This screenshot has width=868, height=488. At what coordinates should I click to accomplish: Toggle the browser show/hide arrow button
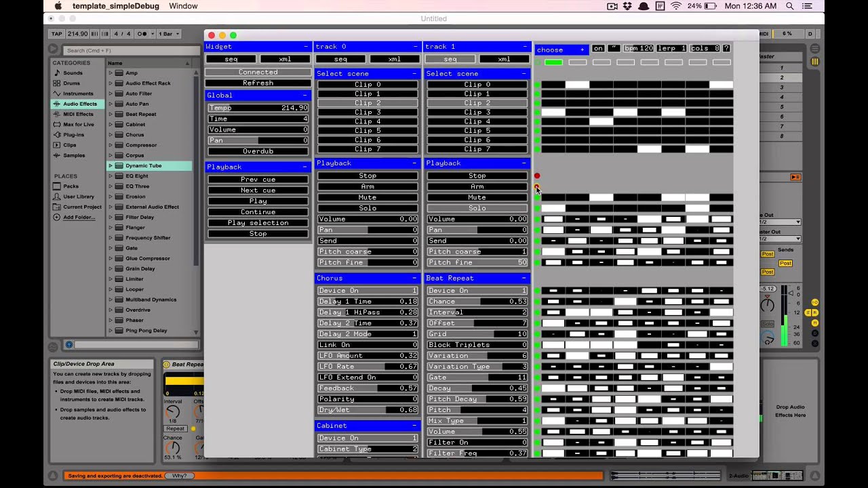click(x=53, y=49)
